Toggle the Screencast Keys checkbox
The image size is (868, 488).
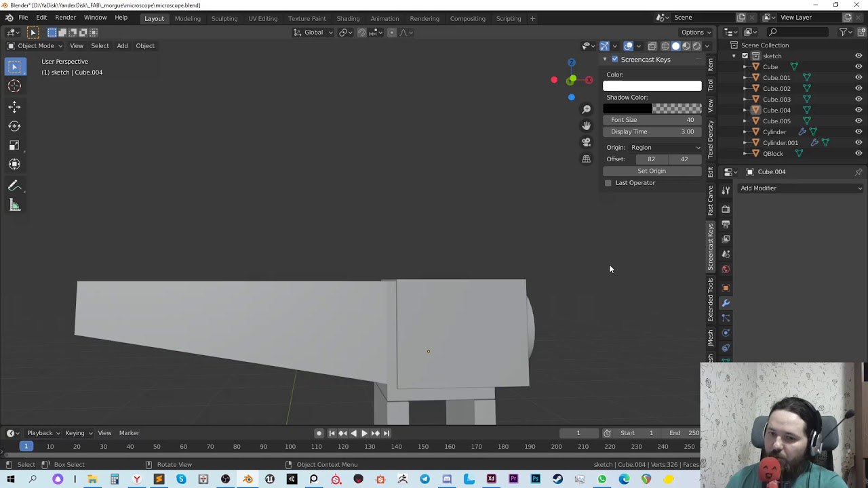(615, 60)
